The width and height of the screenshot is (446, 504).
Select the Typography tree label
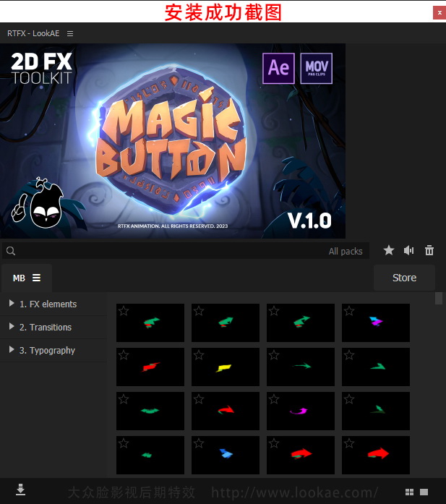tap(47, 351)
